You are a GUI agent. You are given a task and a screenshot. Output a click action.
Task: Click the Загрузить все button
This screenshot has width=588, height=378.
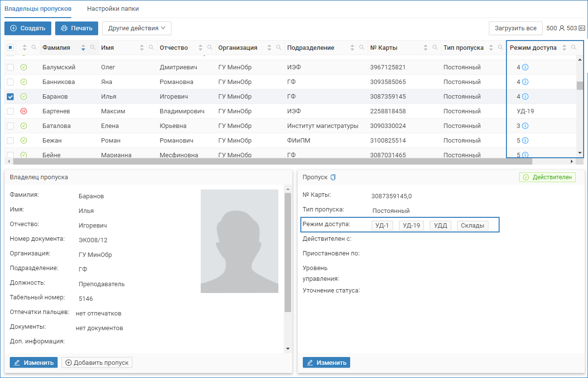(x=515, y=28)
